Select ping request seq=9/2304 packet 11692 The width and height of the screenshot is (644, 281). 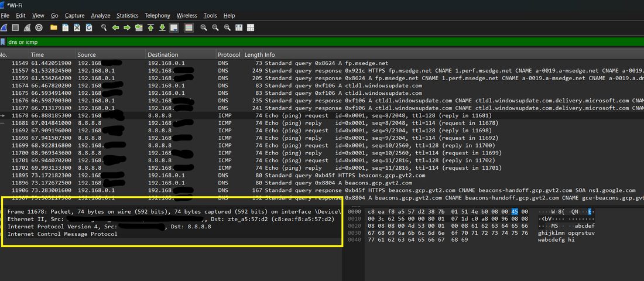tap(322, 130)
